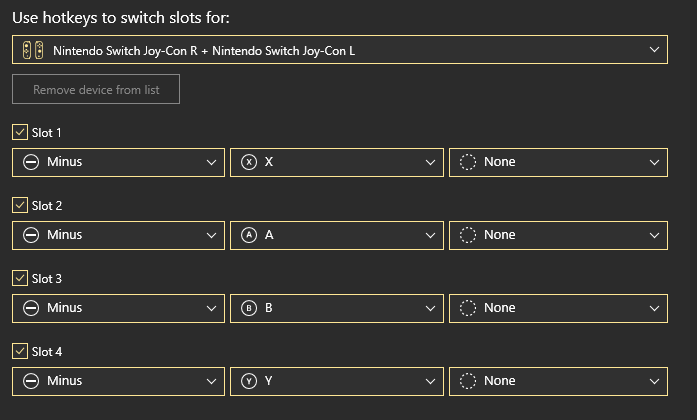This screenshot has height=420, width=697.
Task: Click the Slot 2 label text
Action: point(47,205)
